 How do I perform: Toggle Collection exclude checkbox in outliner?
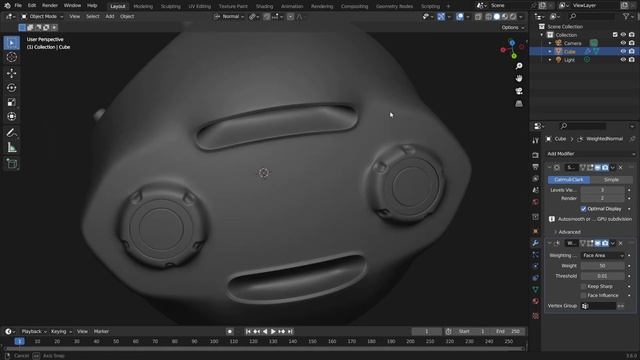[615, 35]
